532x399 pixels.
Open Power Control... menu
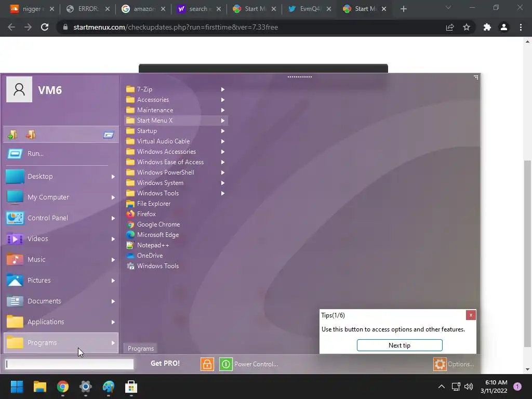pos(256,364)
